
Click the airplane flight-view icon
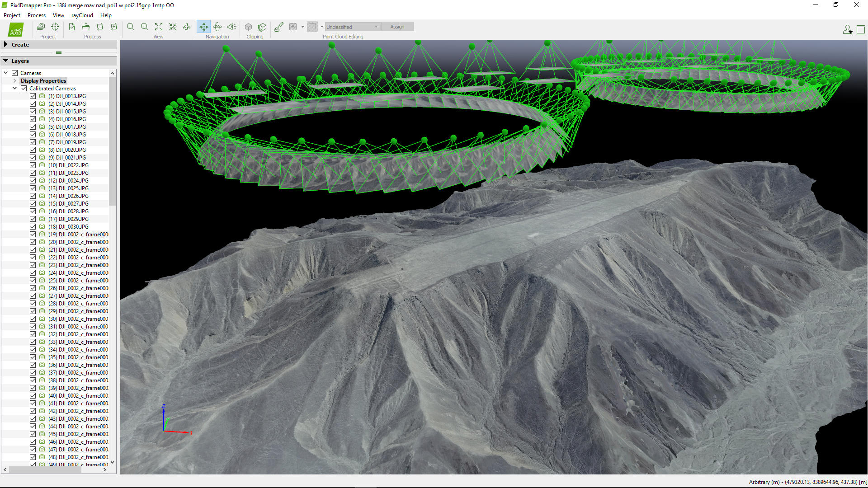pos(187,27)
